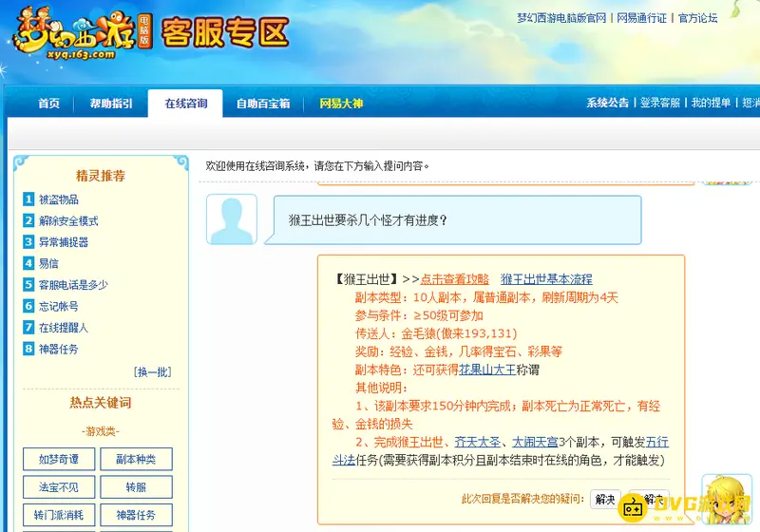Select recommendation 3 异常捕捉器
This screenshot has width=760, height=532.
pos(64,242)
